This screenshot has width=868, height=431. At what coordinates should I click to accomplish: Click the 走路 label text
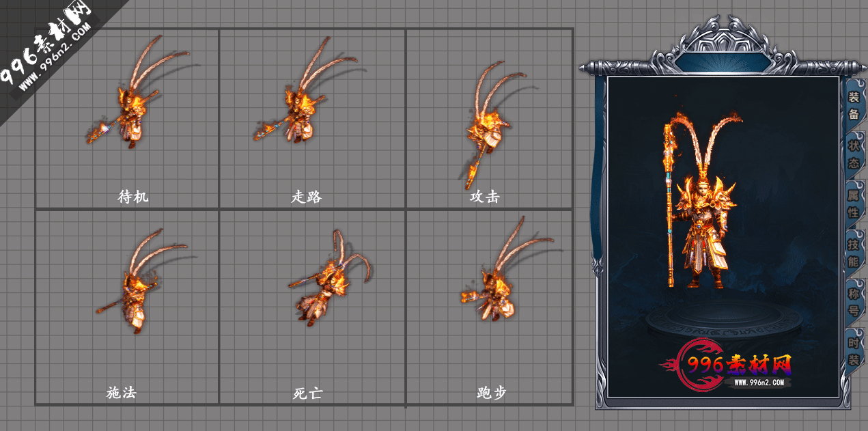[x=306, y=197]
